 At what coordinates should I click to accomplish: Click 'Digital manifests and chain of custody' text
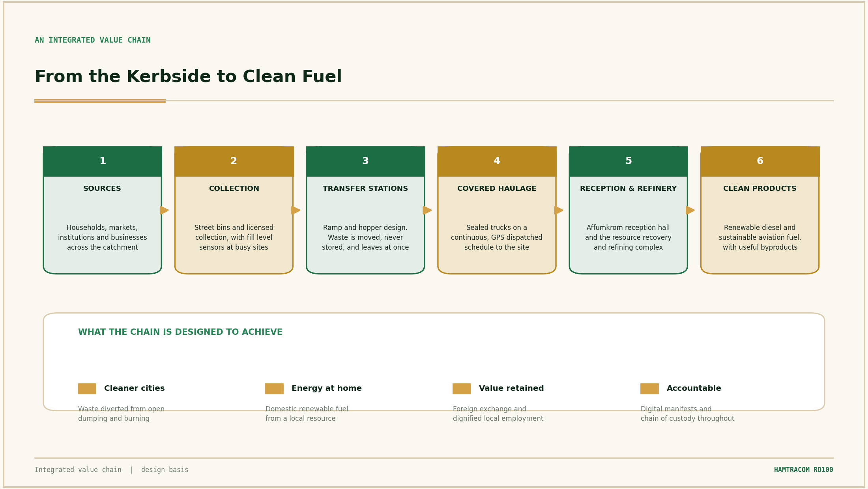coord(687,414)
